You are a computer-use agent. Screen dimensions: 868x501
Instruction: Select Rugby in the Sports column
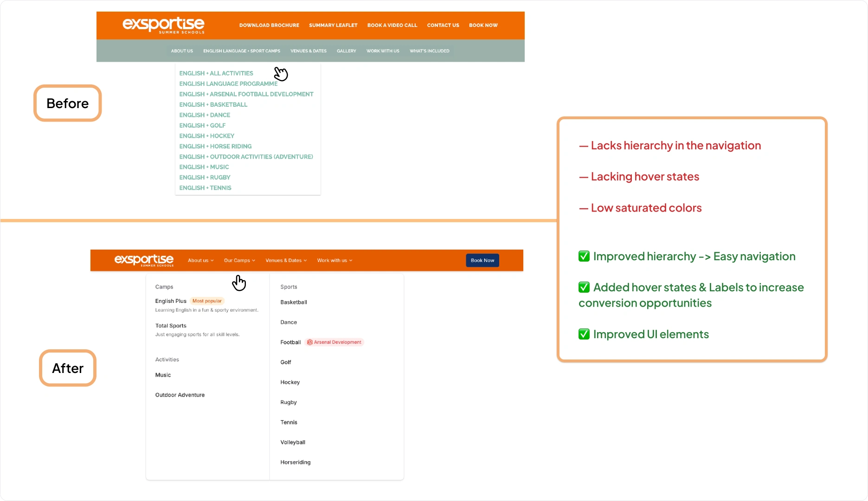click(x=289, y=403)
